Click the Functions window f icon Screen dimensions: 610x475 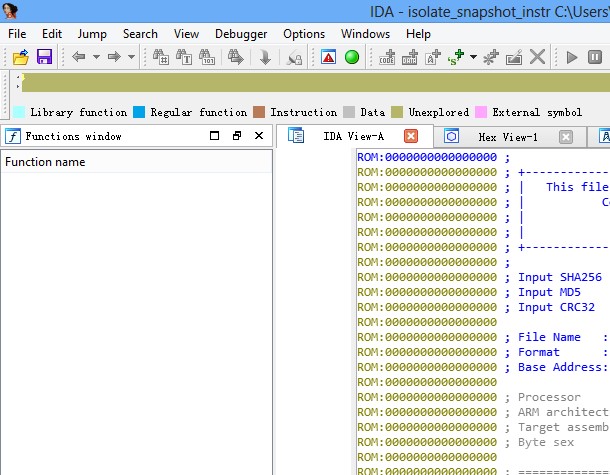coord(13,136)
